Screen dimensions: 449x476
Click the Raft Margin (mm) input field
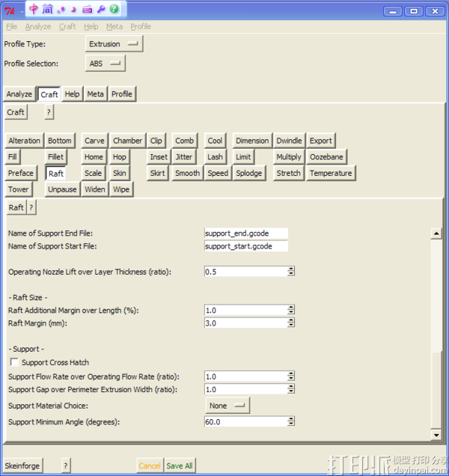pos(245,323)
